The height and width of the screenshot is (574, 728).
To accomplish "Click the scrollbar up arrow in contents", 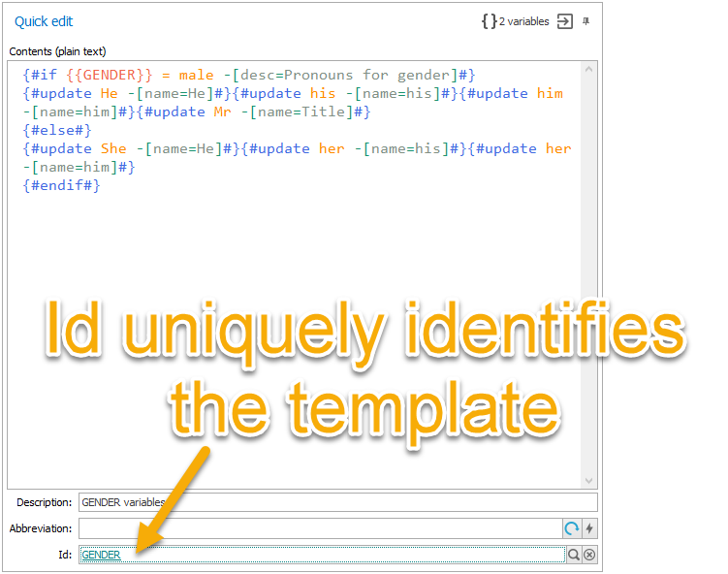I will (x=588, y=69).
